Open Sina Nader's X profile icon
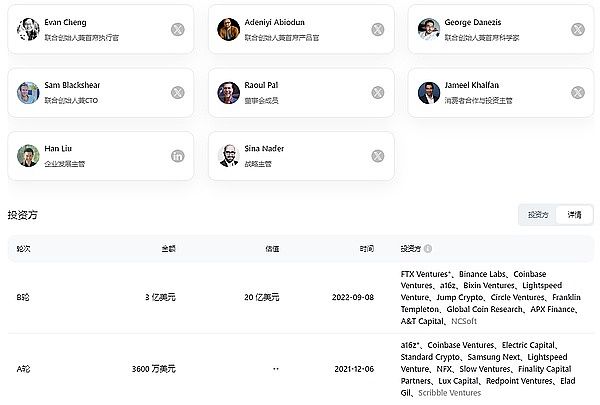Screen dimensions: 600x405 tap(377, 155)
